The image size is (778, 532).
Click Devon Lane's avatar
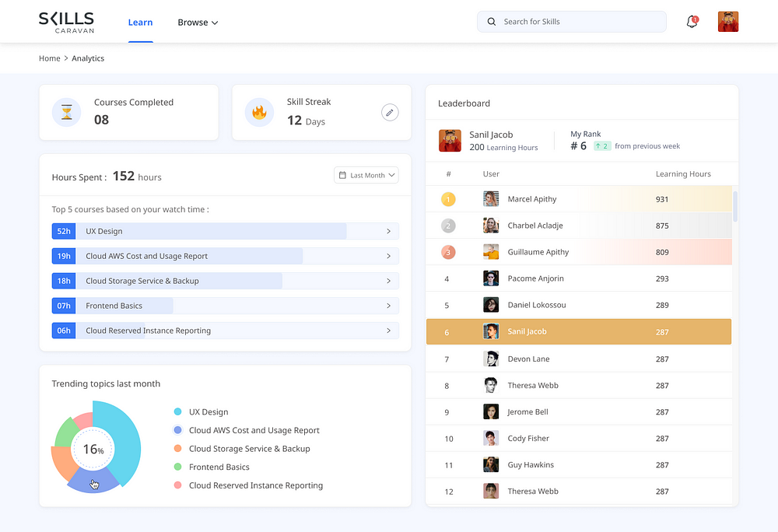tap(491, 359)
